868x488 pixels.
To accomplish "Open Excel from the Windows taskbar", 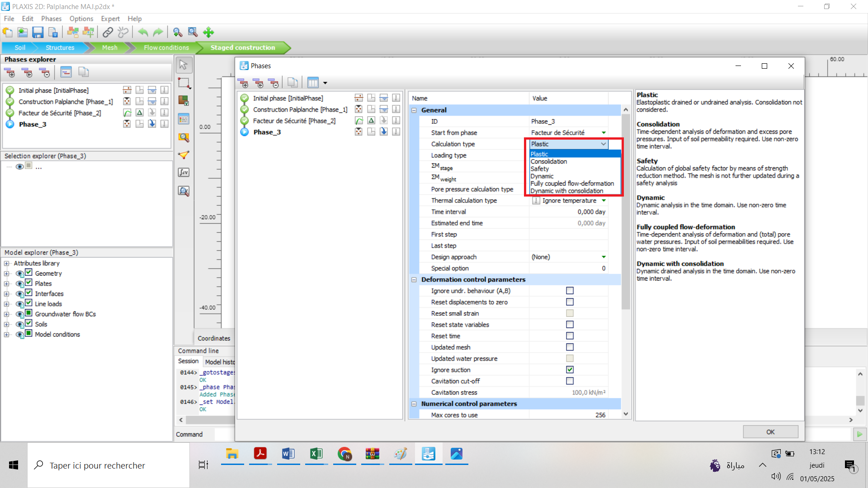I will (x=316, y=454).
